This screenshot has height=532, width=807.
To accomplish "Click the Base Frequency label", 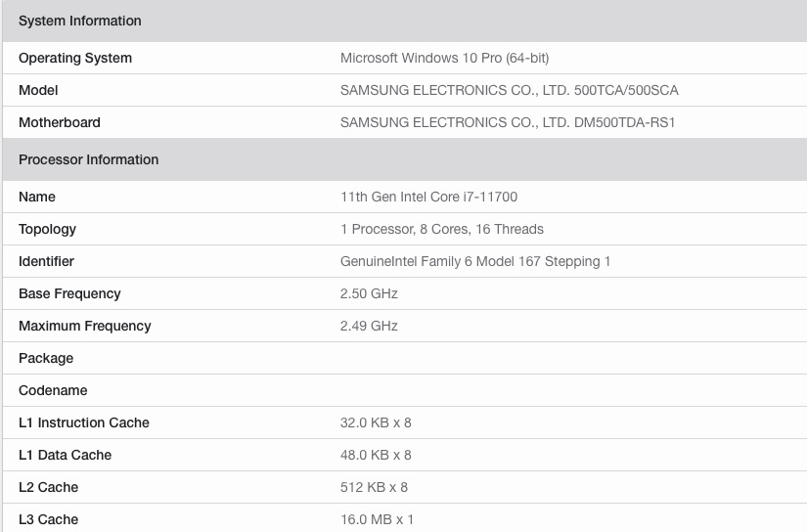I will coord(69,293).
